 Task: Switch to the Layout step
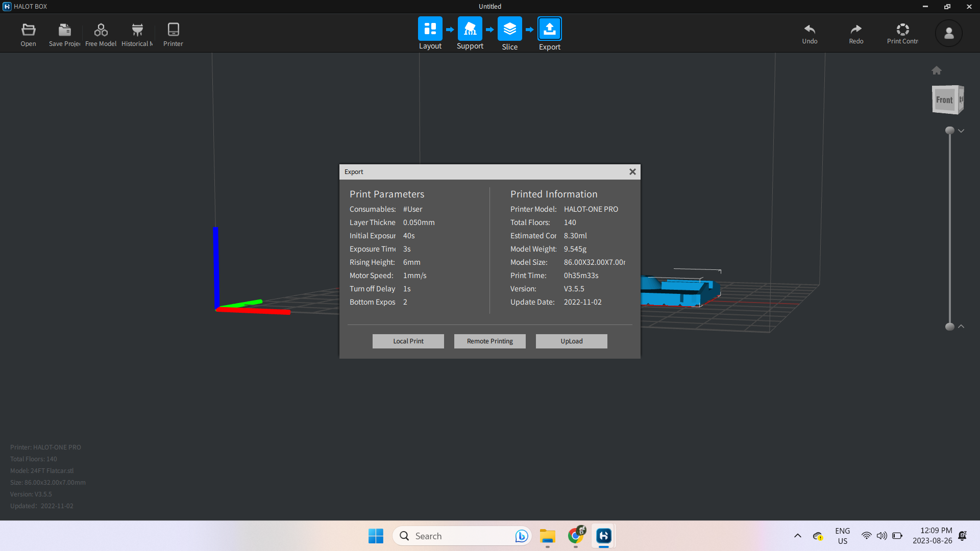click(430, 30)
